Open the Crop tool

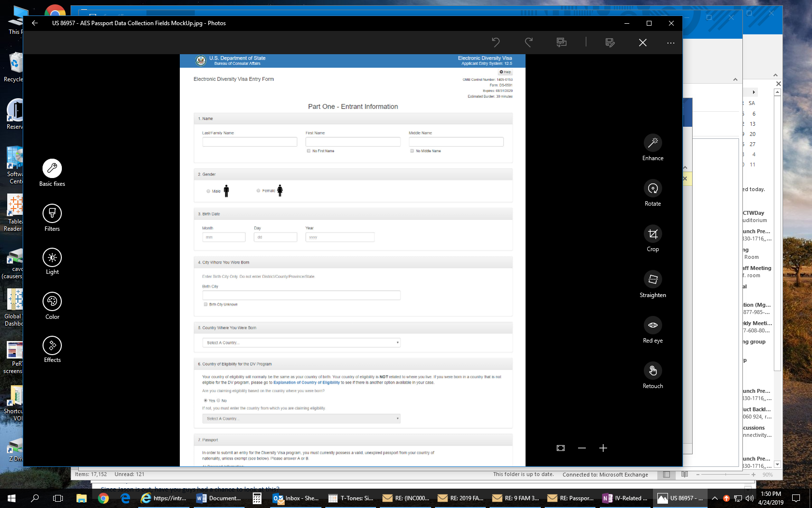pyautogui.click(x=652, y=234)
